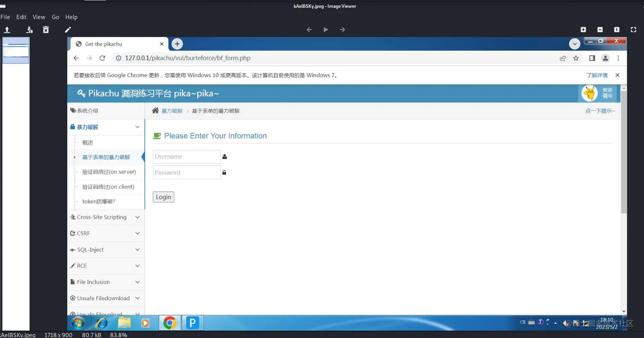Open the File menu
This screenshot has height=338, width=644.
(x=5, y=17)
